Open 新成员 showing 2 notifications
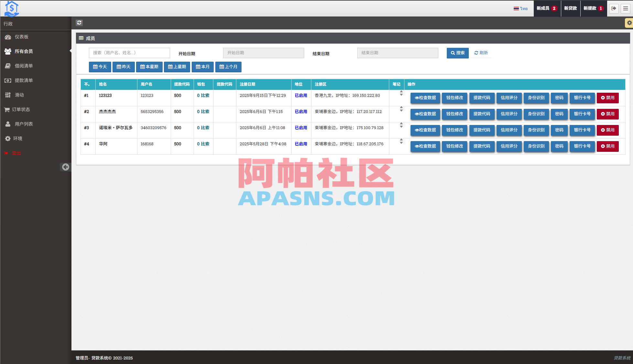 click(546, 8)
